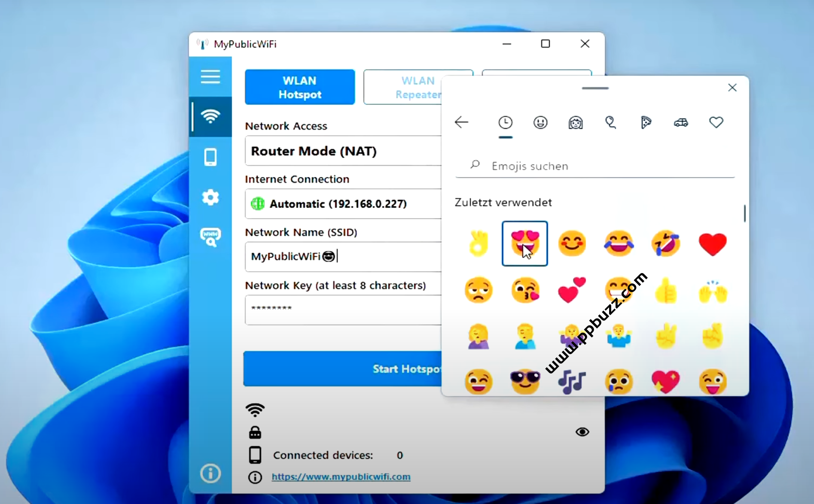Open the Internet Connection Automatic dropdown
The width and height of the screenshot is (814, 504).
coord(343,204)
